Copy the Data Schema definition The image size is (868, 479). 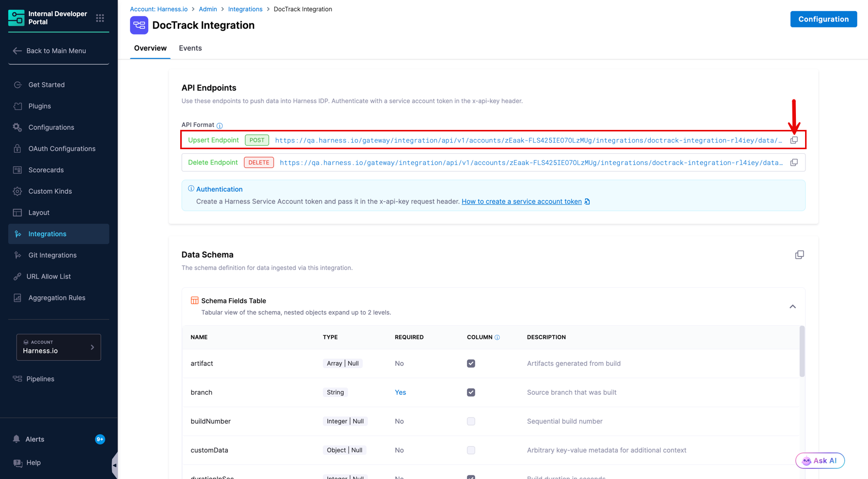click(x=799, y=255)
